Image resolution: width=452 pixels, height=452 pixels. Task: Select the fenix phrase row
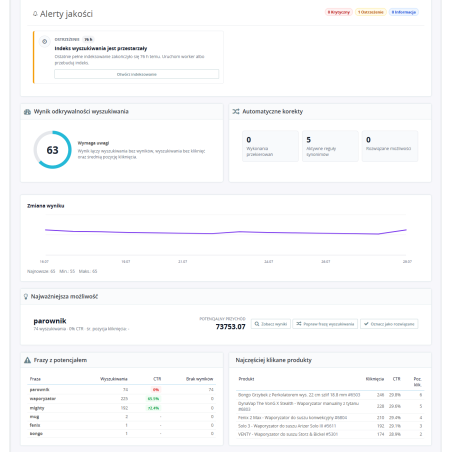coord(121,425)
